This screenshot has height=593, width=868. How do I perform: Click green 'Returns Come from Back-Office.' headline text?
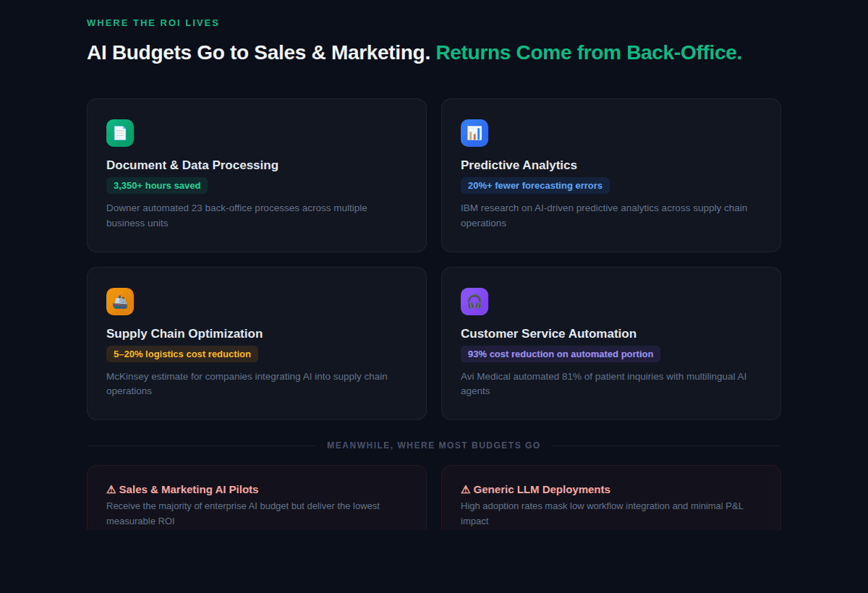point(589,53)
